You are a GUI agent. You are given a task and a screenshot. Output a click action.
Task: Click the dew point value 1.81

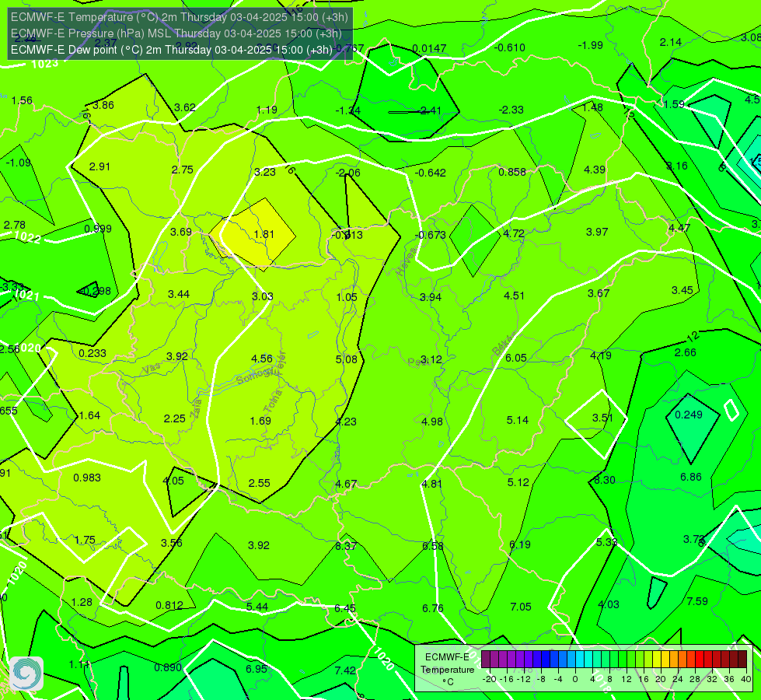264,234
